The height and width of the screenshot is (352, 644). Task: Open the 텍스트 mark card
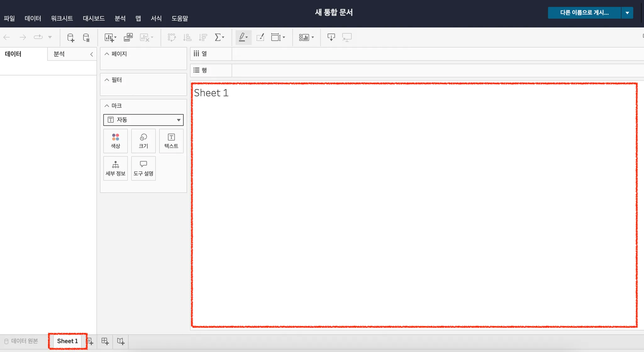tap(171, 141)
